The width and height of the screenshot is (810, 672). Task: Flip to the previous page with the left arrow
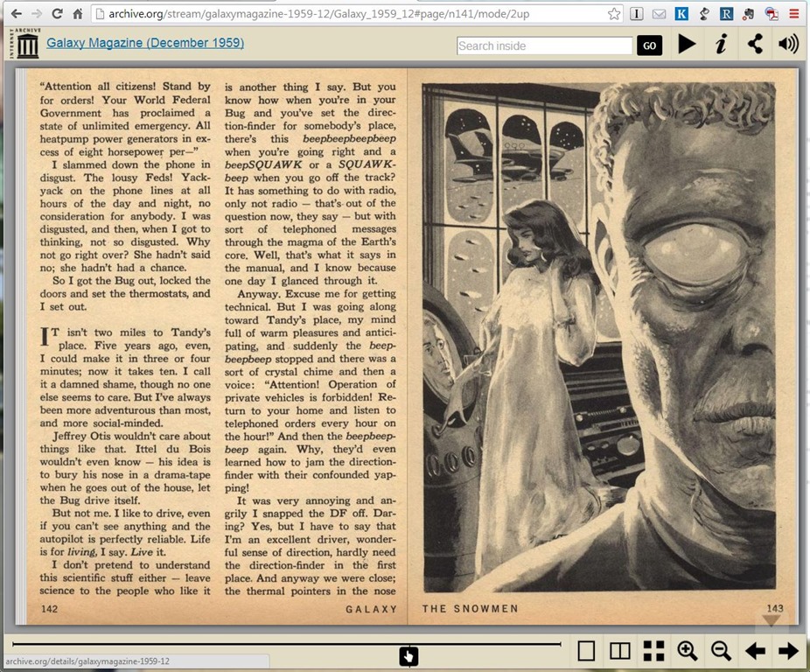coord(755,650)
